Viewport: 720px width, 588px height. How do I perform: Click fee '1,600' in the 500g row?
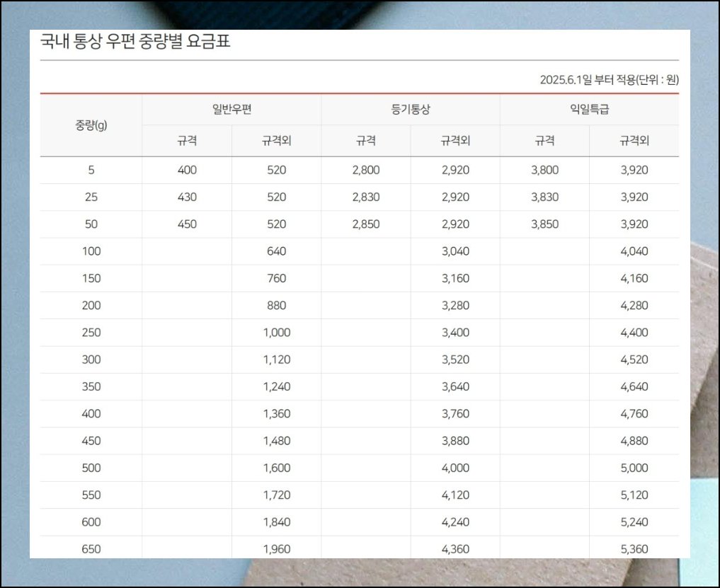click(276, 468)
